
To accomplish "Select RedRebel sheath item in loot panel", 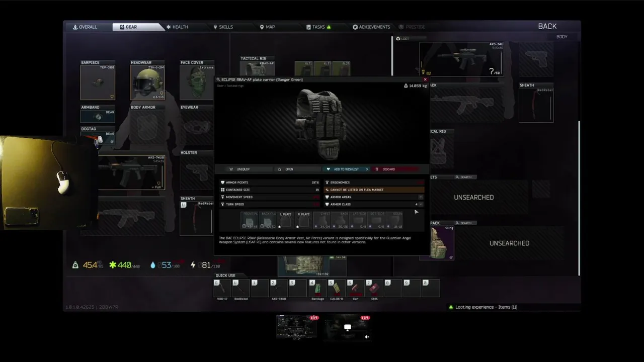I will 536,105.
